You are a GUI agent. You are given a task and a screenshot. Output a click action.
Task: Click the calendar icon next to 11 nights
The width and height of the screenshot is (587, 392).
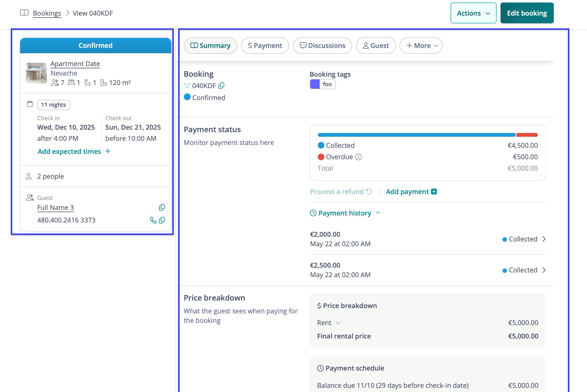(30, 104)
